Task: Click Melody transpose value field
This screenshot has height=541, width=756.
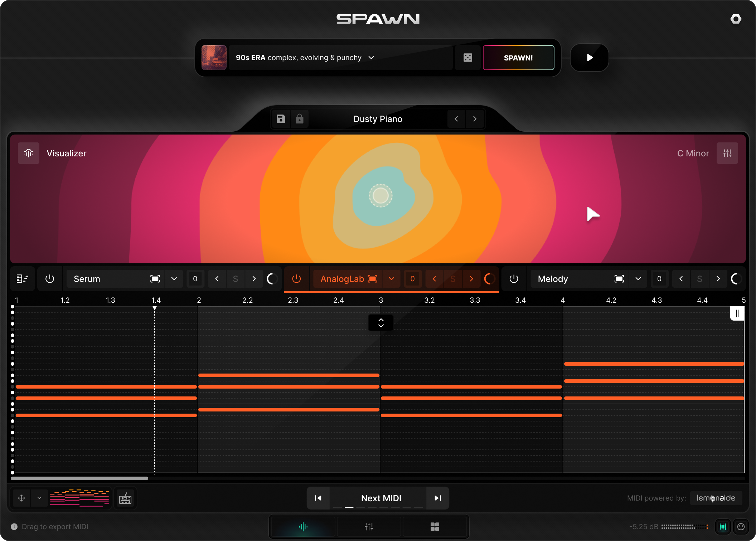Action: click(x=659, y=279)
